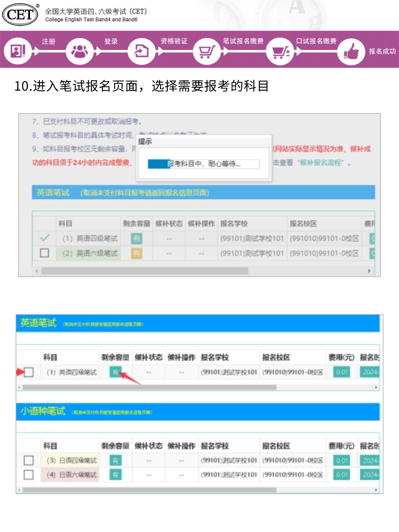Click (99101)测试学校101 in 日语四级笔试 row
Image resolution: width=399 pixels, height=532 pixels.
229,460
